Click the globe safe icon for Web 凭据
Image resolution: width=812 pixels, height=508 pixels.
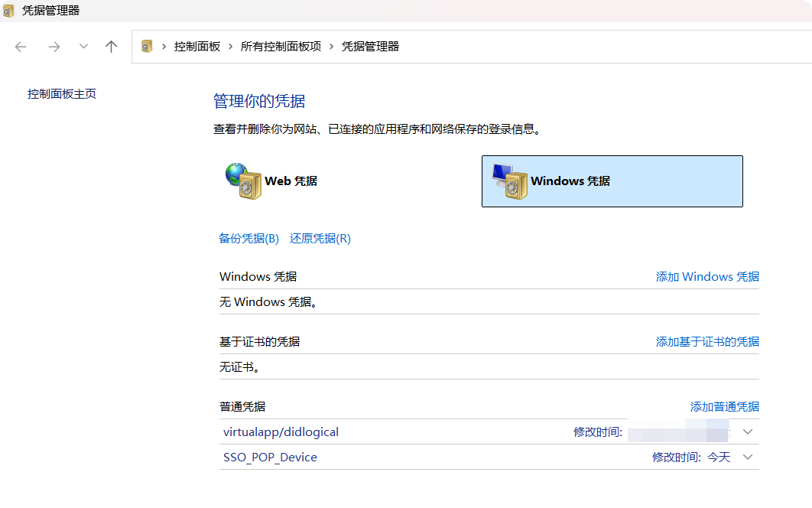pyautogui.click(x=243, y=181)
